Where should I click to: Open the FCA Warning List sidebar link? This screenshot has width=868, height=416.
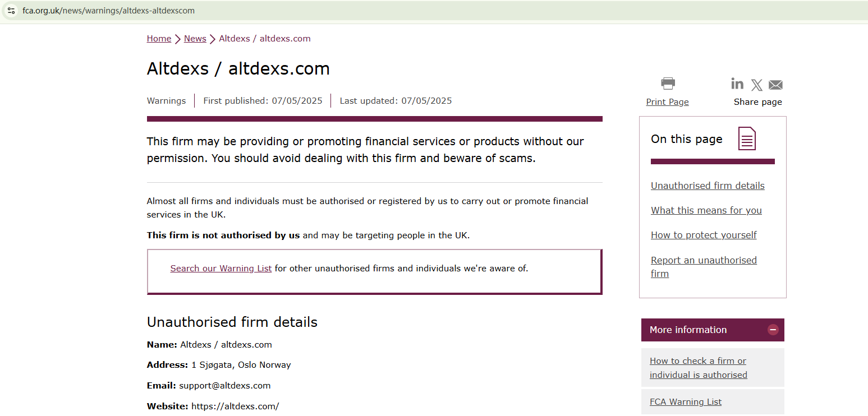[x=686, y=401]
